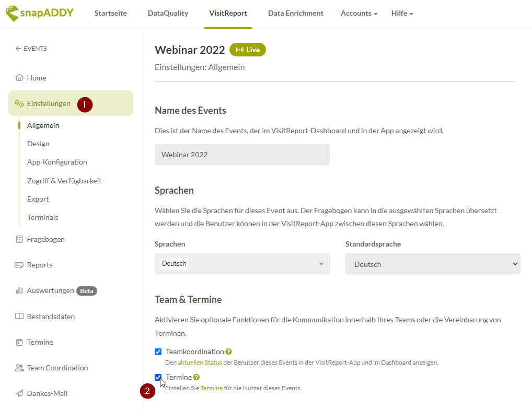Open App-Konfiguration settings
532x409 pixels.
57,162
